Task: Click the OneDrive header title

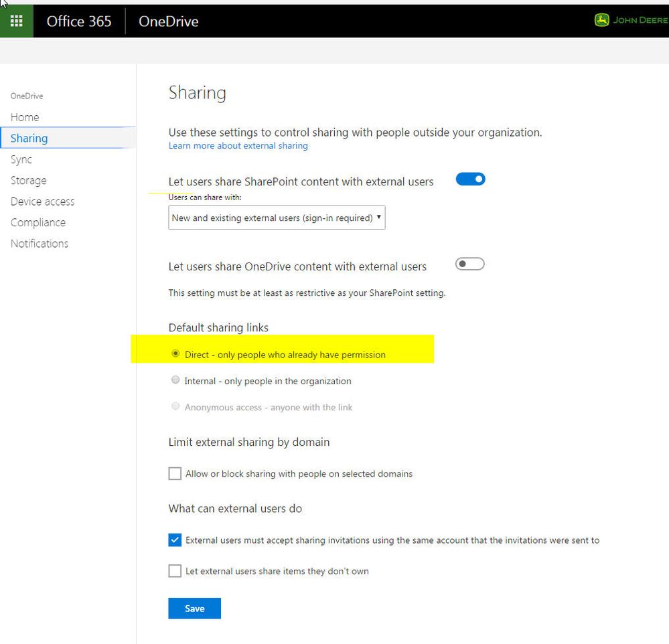Action: pos(169,21)
